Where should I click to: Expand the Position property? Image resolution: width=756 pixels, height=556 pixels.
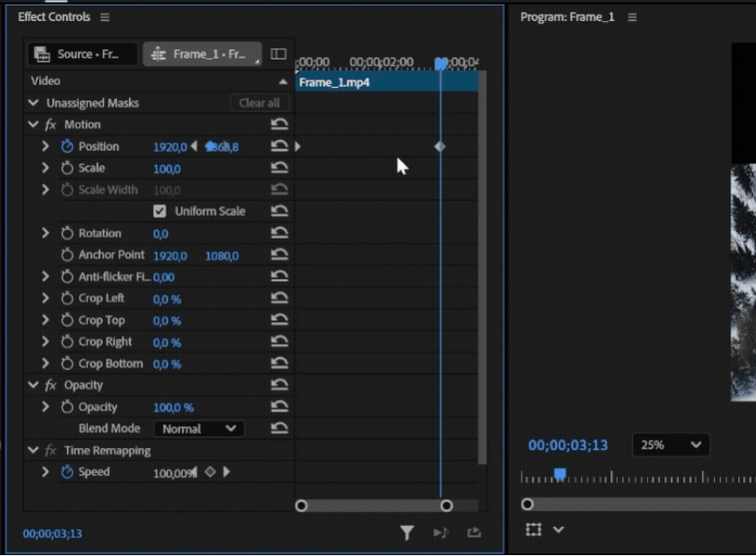[46, 146]
